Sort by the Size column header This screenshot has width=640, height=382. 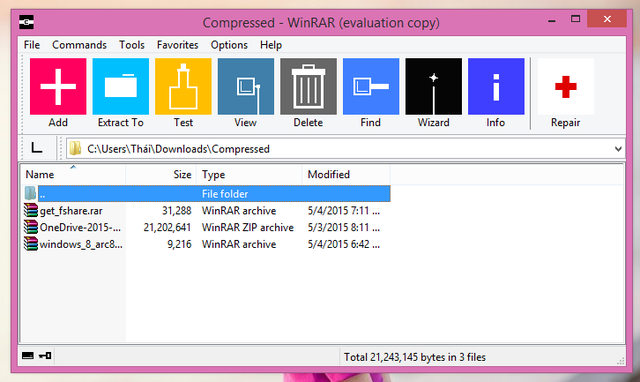coord(161,174)
